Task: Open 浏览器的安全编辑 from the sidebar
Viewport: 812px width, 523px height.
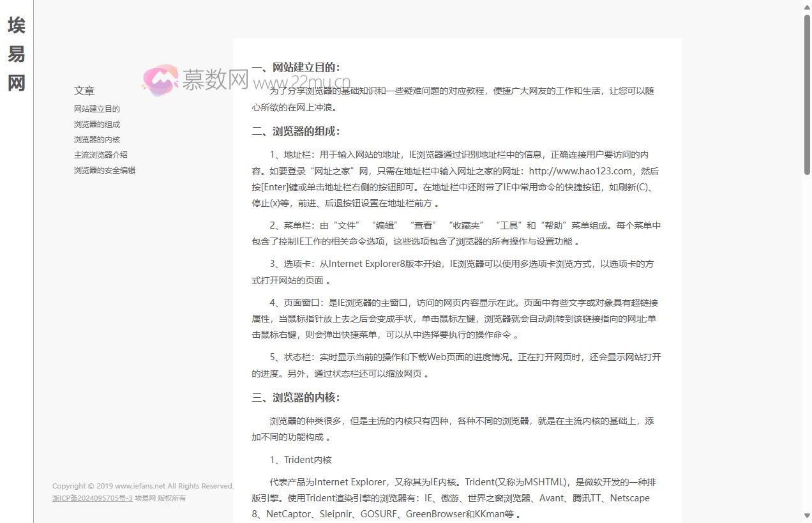Action: 105,170
